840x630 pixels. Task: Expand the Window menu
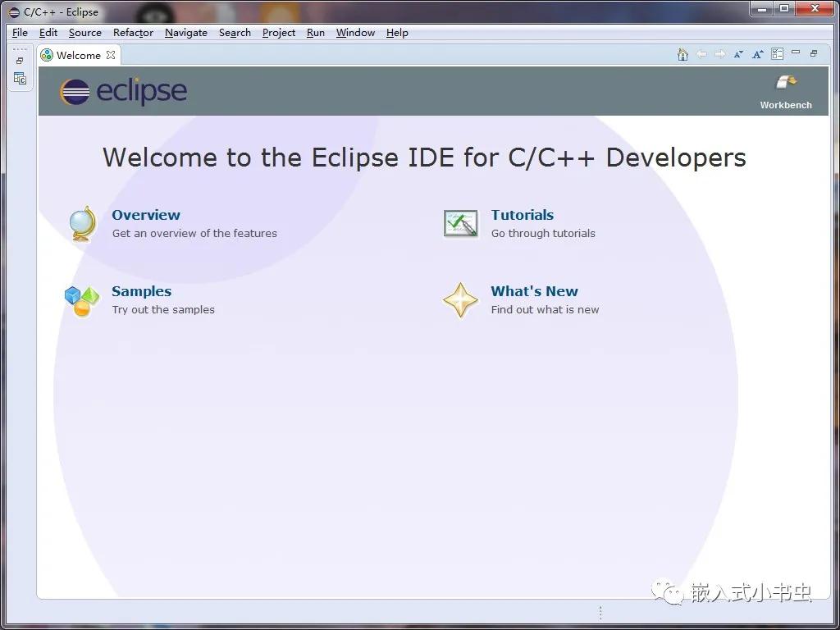[x=355, y=33]
